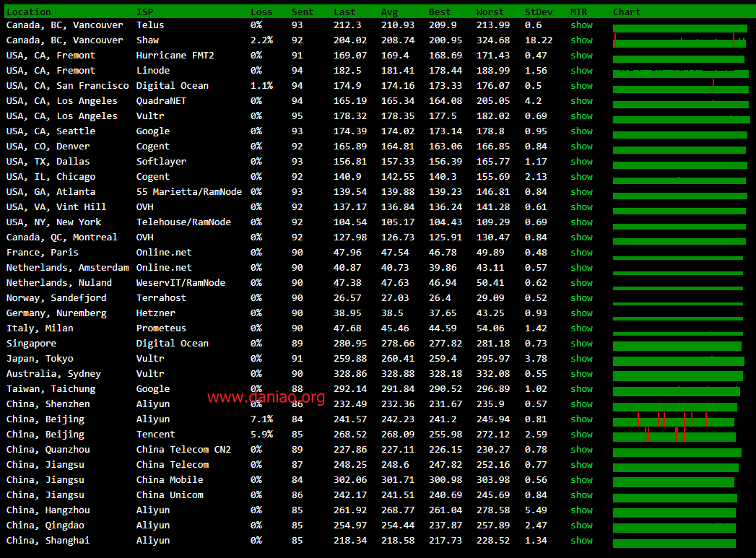Show MTR for Vint Hill OVH

(581, 206)
